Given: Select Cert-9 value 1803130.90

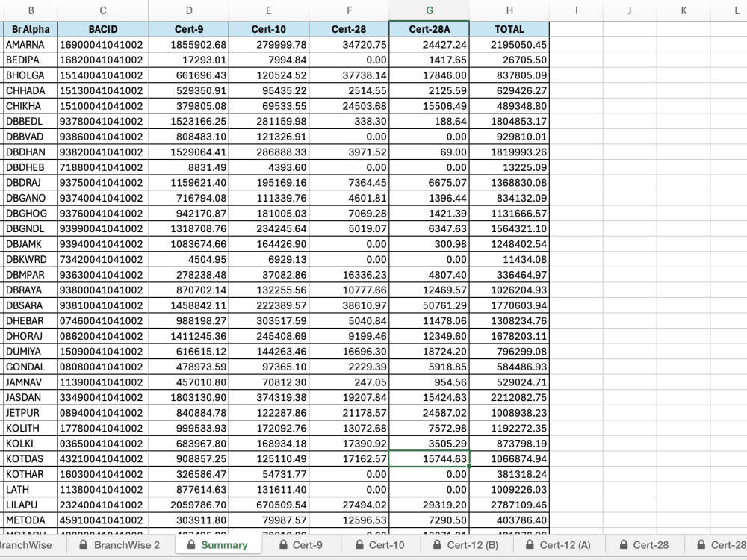Looking at the screenshot, I should [189, 397].
